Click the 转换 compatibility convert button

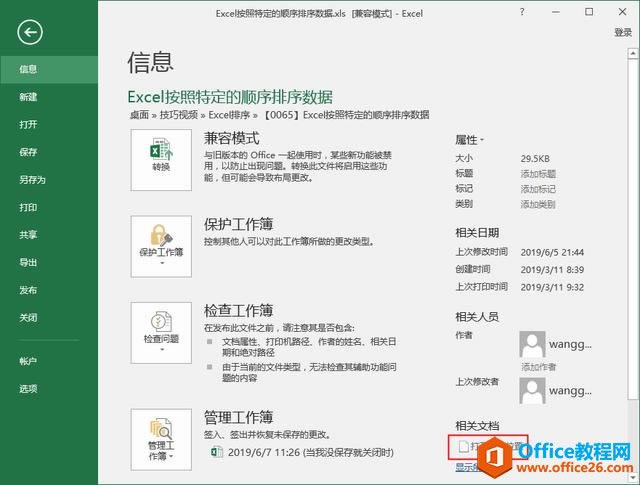pos(161,160)
